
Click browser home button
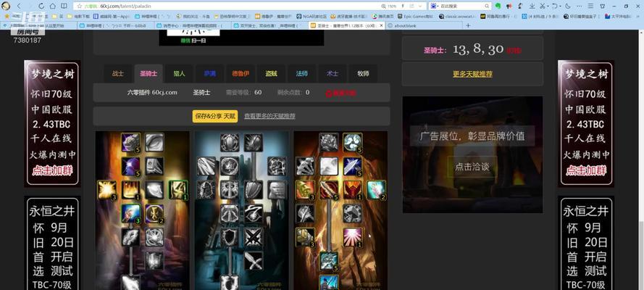53,6
